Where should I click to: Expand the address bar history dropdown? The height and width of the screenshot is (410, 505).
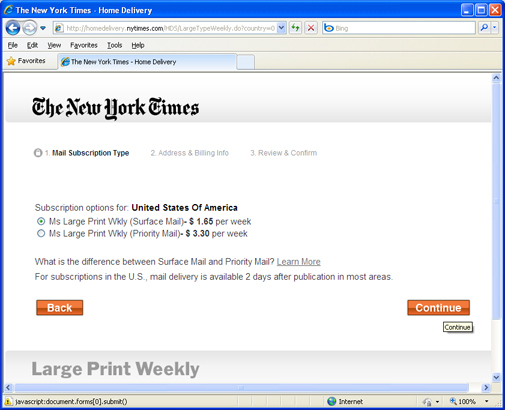click(x=281, y=28)
